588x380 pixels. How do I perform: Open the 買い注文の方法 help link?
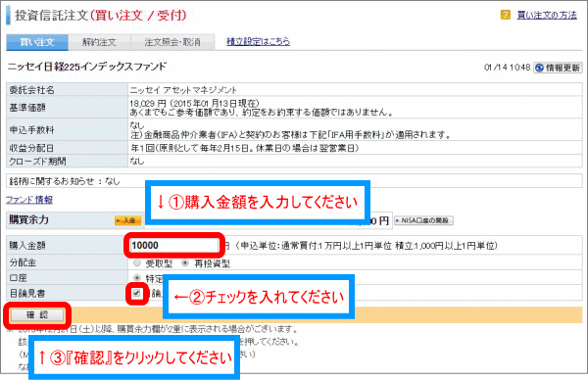point(547,15)
